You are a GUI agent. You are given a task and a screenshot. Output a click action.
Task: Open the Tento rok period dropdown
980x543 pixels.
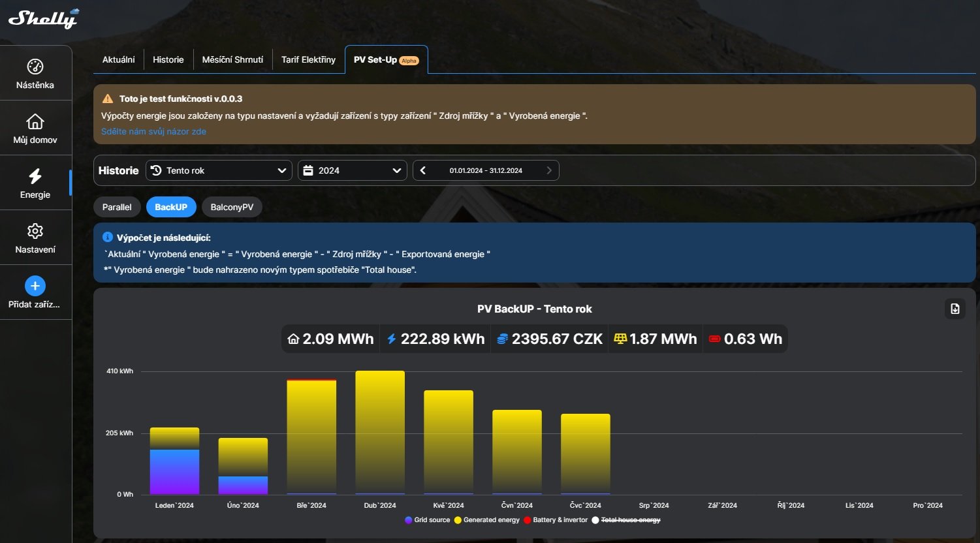click(219, 170)
